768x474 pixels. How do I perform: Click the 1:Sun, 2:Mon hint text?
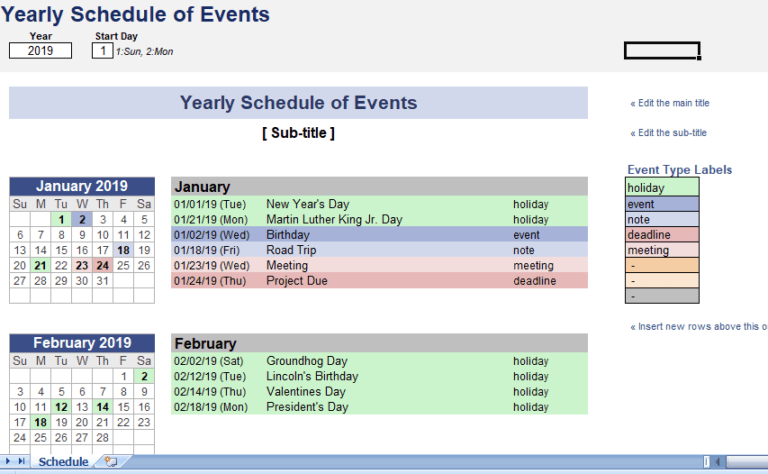point(144,51)
